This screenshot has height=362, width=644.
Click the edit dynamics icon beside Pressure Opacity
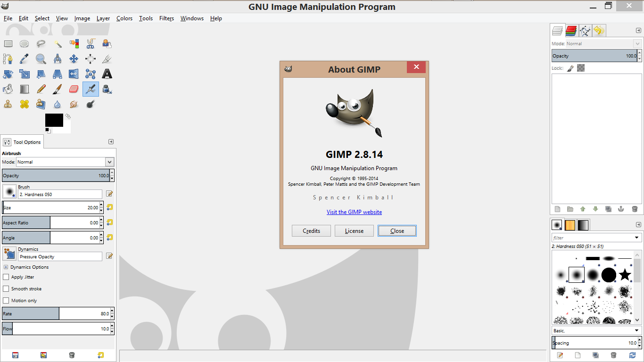[x=109, y=256]
